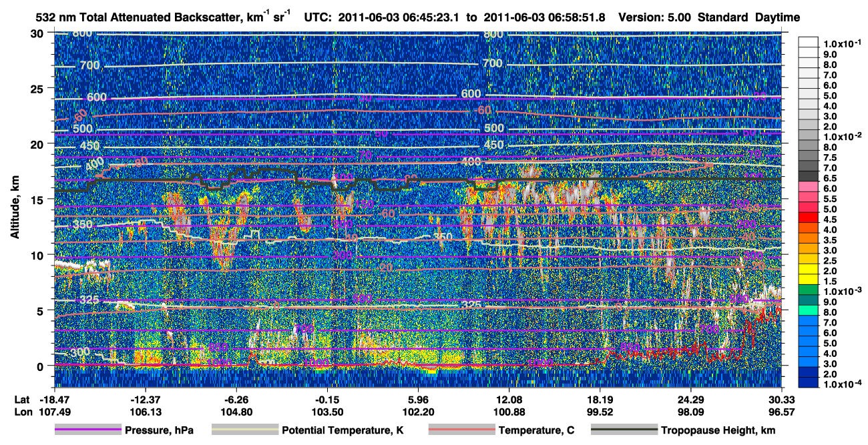Click longitude value 106.13

(144, 412)
